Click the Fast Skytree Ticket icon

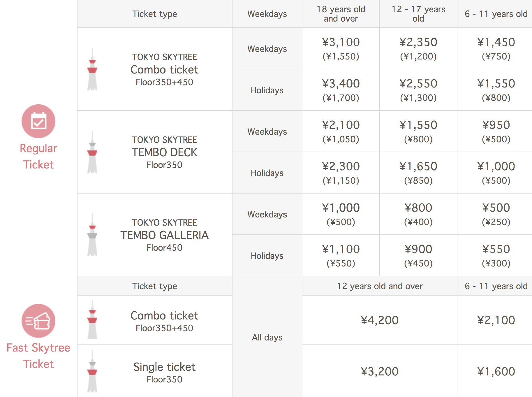click(38, 321)
